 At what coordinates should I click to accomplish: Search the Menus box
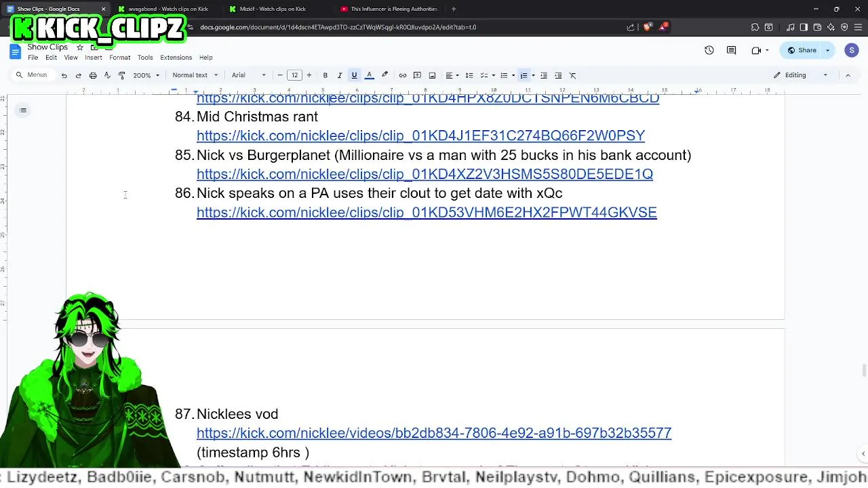tap(33, 75)
